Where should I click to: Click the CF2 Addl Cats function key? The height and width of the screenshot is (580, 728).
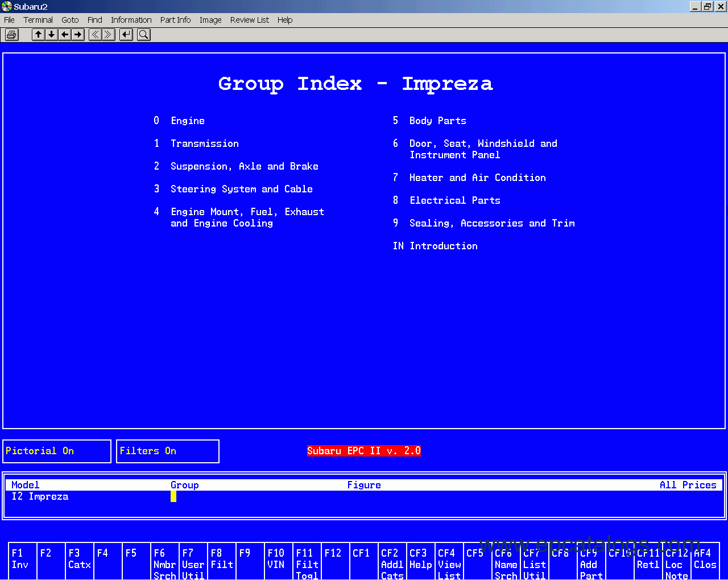pos(392,562)
